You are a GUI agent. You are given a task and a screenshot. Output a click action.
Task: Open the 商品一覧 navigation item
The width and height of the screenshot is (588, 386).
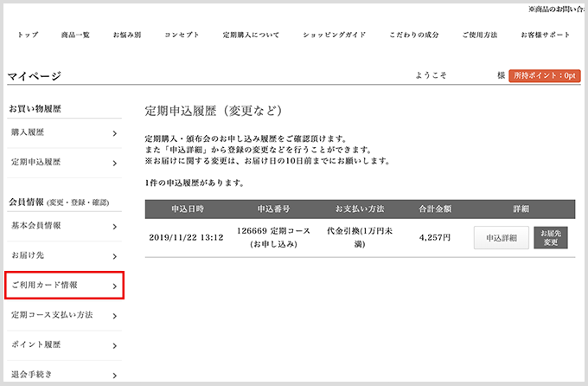(75, 35)
